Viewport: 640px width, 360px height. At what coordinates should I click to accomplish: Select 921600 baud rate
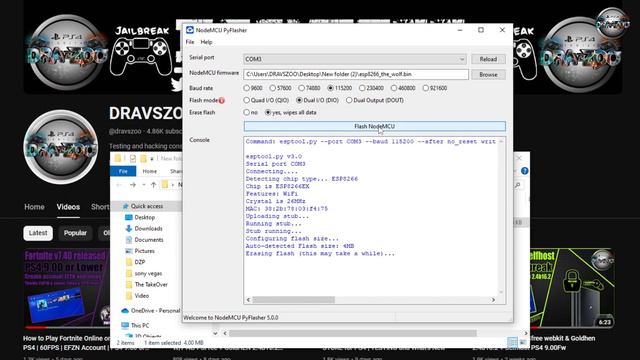pyautogui.click(x=435, y=88)
